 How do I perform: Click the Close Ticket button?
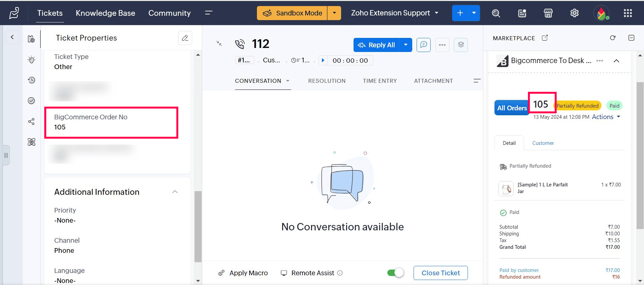440,273
